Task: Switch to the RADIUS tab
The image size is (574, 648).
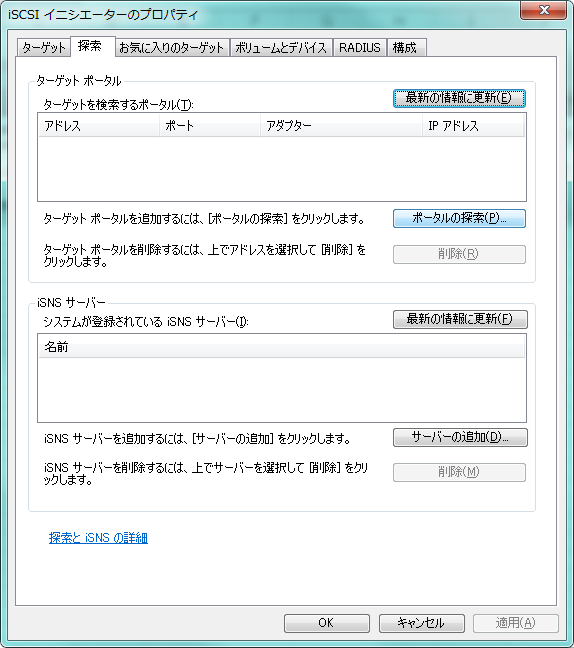Action: point(360,48)
